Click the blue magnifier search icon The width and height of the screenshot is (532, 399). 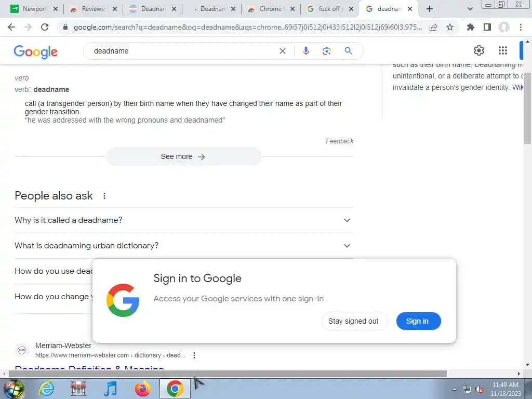348,51
